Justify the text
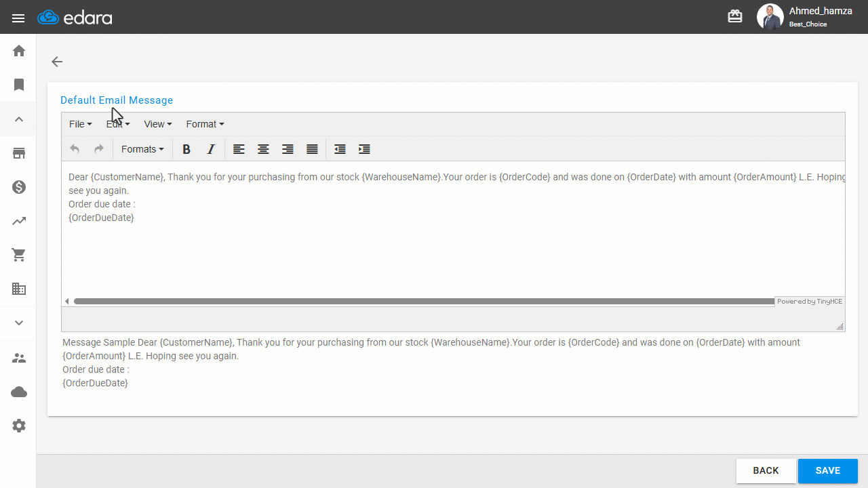868x488 pixels. pos(312,149)
